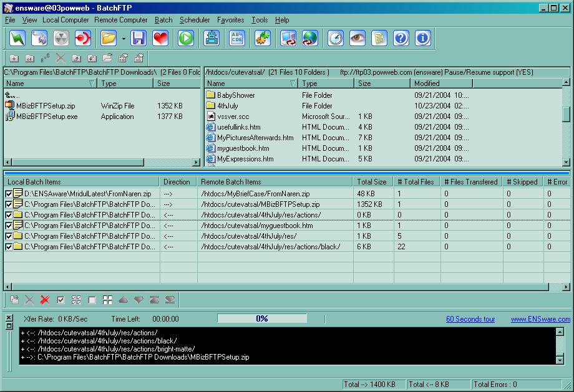Click the red heart favorites icon
Viewport: 574px width, 392px height.
click(160, 38)
